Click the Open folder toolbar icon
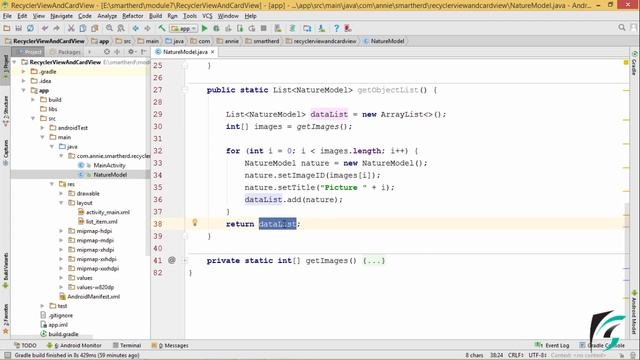640x360 pixels. click(7, 28)
